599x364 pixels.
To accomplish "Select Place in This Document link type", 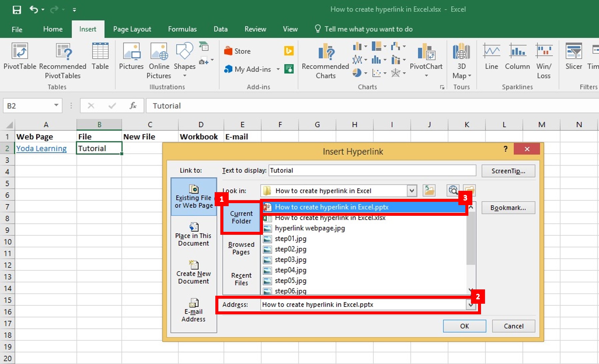I will click(x=193, y=234).
